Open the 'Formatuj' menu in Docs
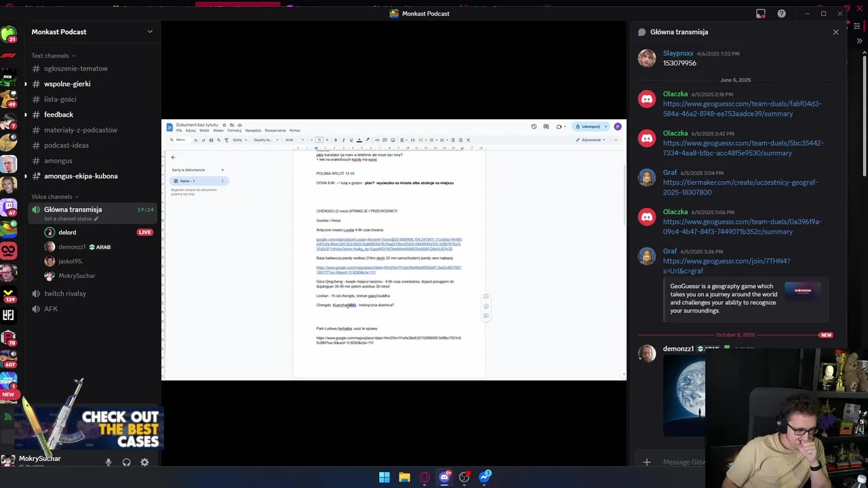The image size is (868, 488). pos(234,130)
